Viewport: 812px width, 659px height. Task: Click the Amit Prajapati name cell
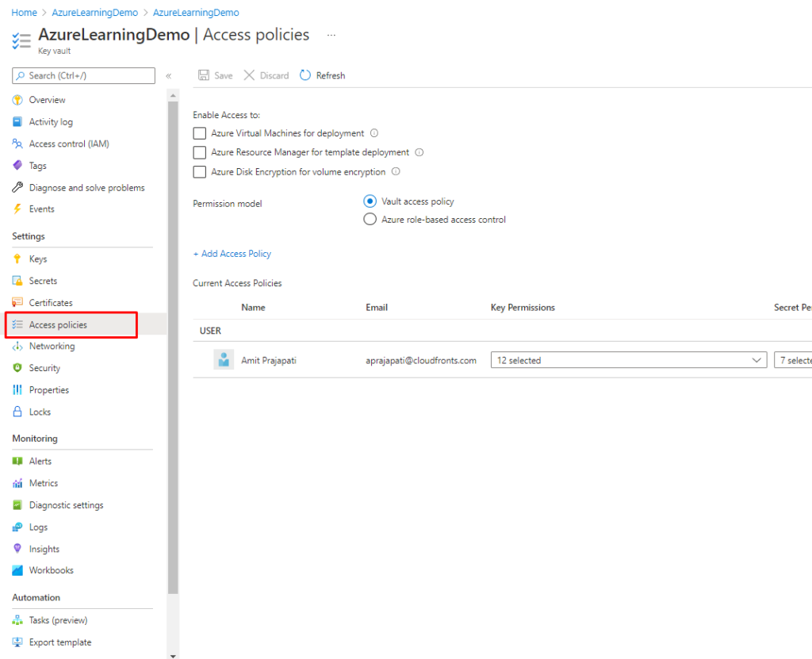point(269,361)
